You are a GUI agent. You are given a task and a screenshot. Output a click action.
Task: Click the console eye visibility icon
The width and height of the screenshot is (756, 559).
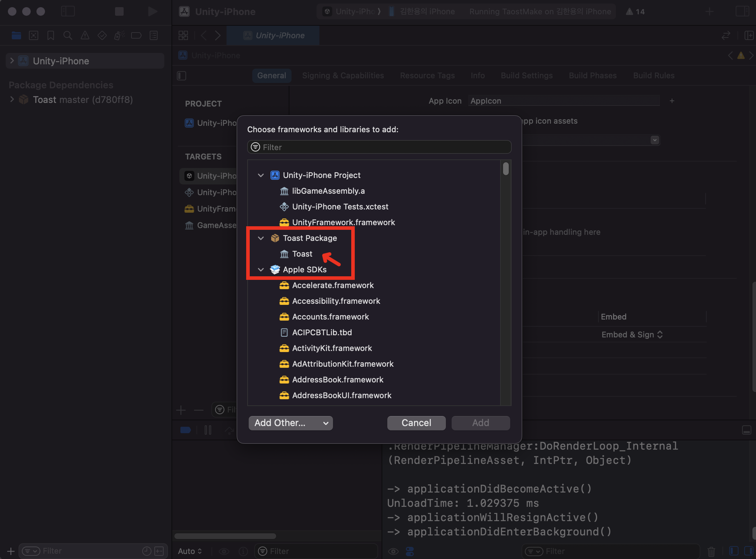coord(393,551)
